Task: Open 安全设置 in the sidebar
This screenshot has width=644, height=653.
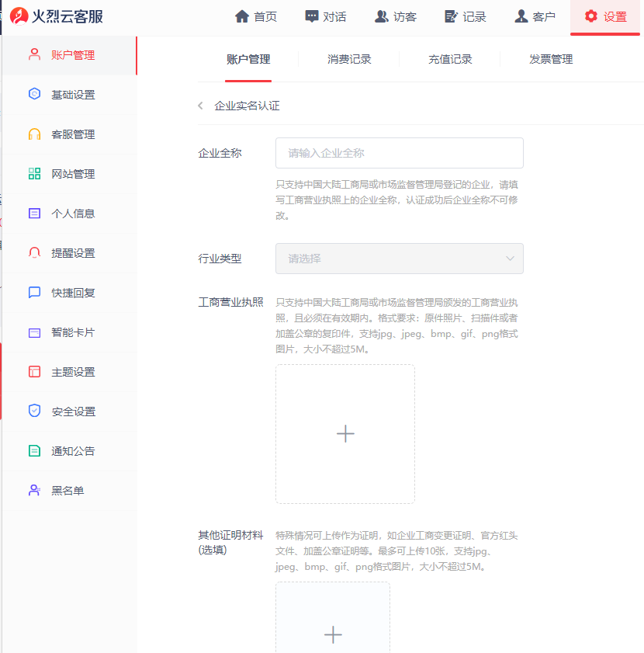Action: [70, 411]
